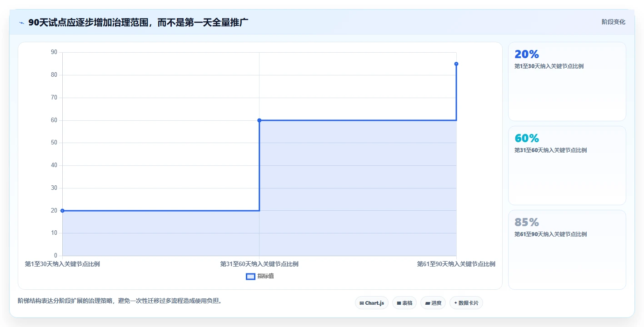Select the chart data point at value 60
Image resolution: width=644 pixels, height=327 pixels.
[x=259, y=120]
